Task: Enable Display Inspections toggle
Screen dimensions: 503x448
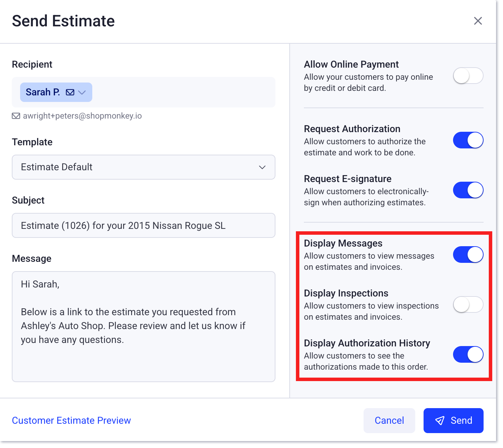Action: click(468, 304)
